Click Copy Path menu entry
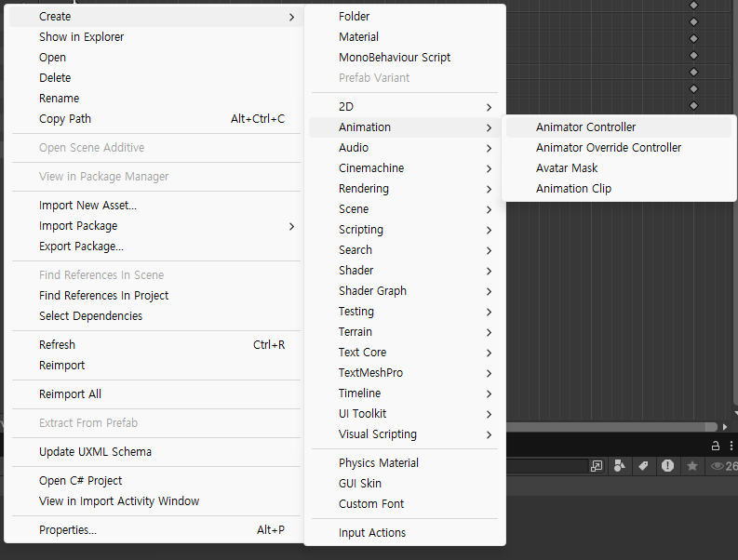Screen dimensions: 738x560 point(155,118)
